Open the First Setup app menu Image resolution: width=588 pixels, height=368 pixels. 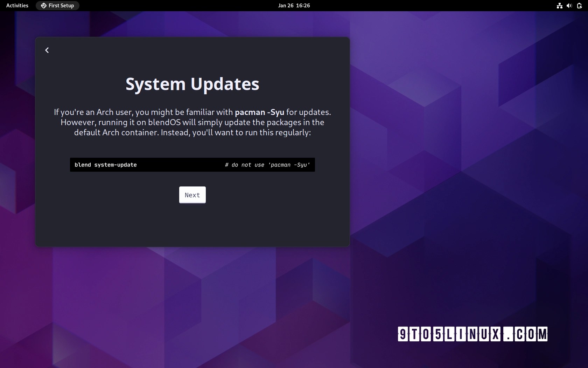click(57, 6)
